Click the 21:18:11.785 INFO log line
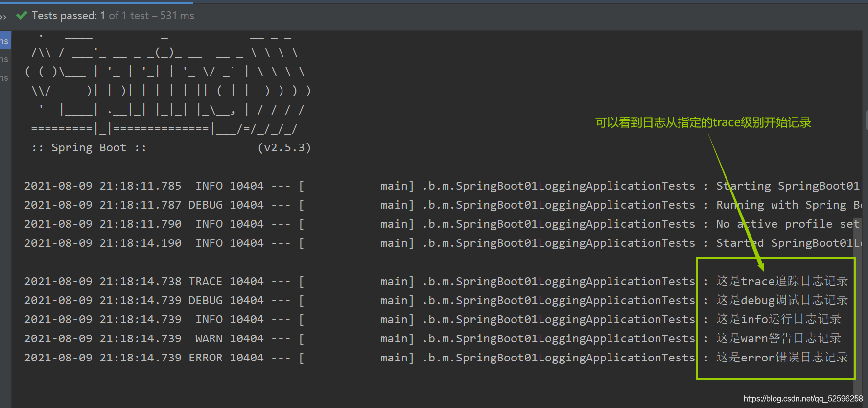Image resolution: width=868 pixels, height=408 pixels. coord(443,186)
